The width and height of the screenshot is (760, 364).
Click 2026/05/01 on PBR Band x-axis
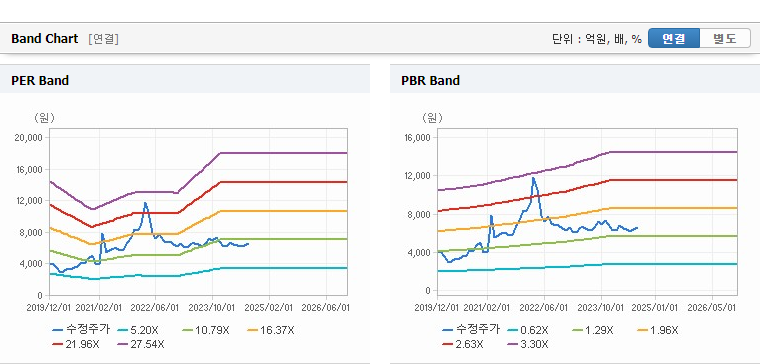712,308
